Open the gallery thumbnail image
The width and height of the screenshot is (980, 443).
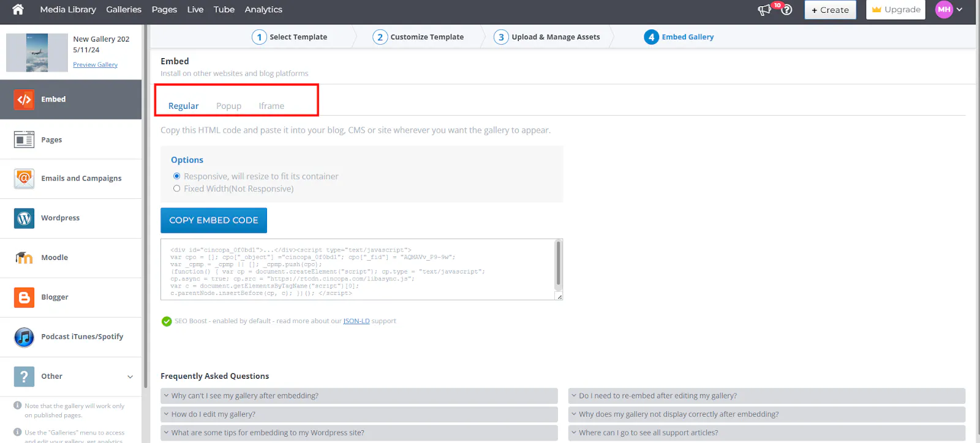pos(37,53)
